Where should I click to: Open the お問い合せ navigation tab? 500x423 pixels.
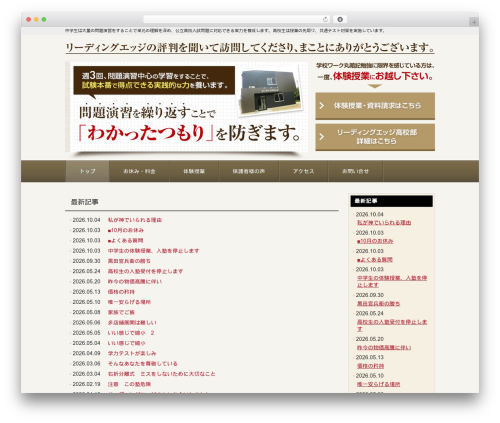[x=355, y=171]
